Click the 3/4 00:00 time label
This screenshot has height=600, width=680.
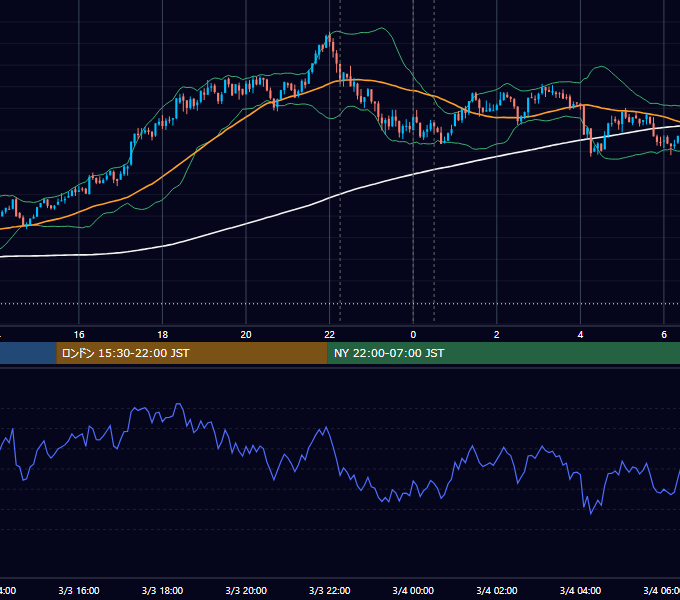pyautogui.click(x=413, y=590)
